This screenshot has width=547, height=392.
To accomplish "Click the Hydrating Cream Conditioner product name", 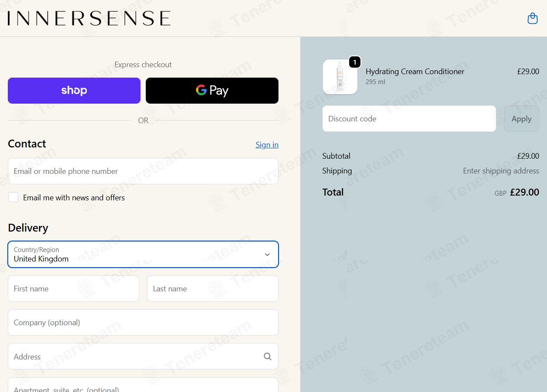I will (x=415, y=72).
